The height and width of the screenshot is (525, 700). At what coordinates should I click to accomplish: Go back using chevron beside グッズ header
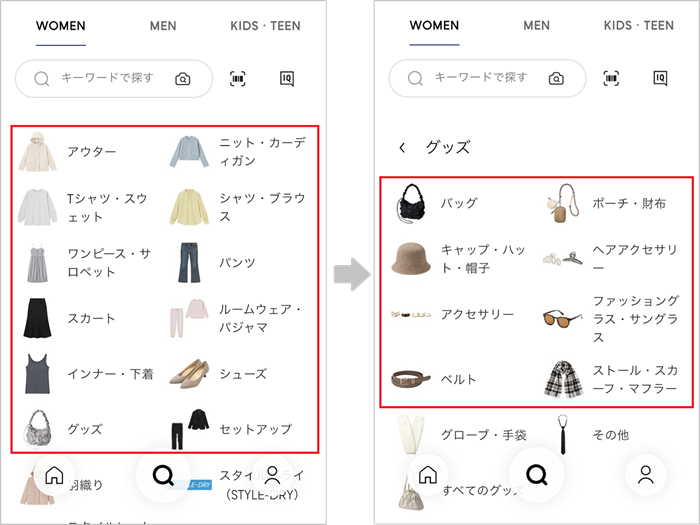coord(402,148)
